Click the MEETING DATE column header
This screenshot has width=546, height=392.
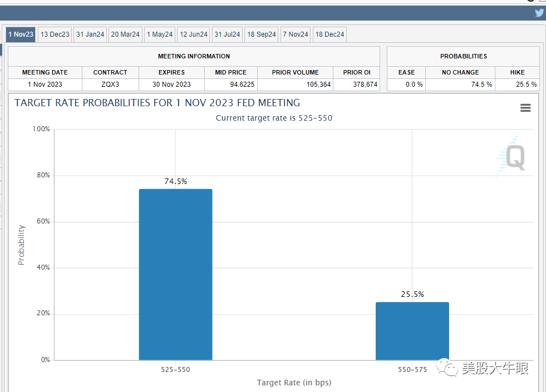pyautogui.click(x=45, y=72)
